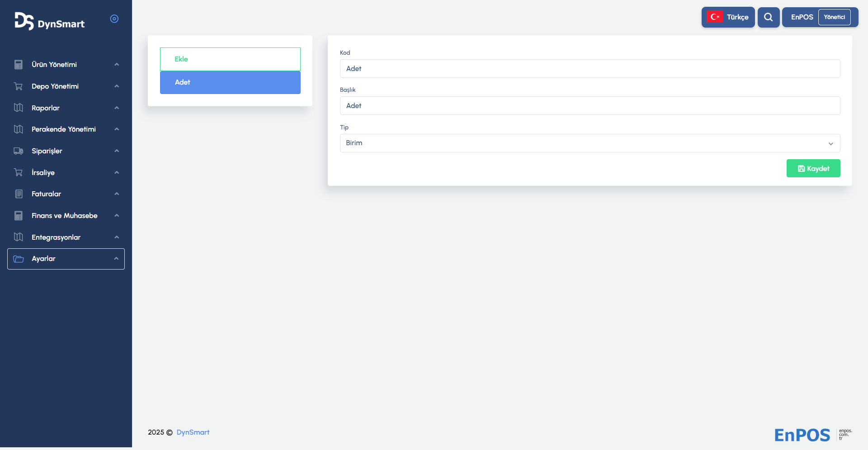Expand the Finans ve Muhasebe chevron
Screen dimensions: 868x450
[x=117, y=216]
